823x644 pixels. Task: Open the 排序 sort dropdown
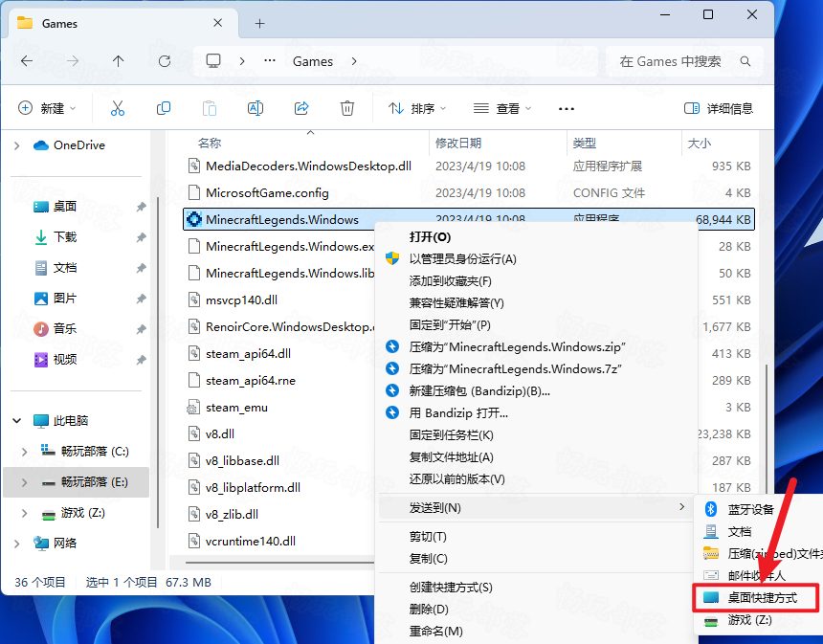417,108
